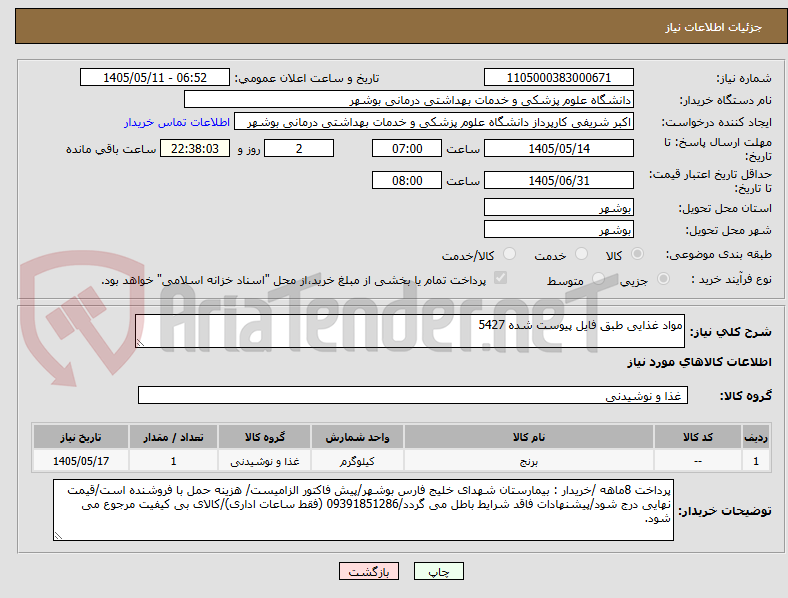The height and width of the screenshot is (598, 788).
Task: Click the کد کالا column header
Action: (698, 437)
